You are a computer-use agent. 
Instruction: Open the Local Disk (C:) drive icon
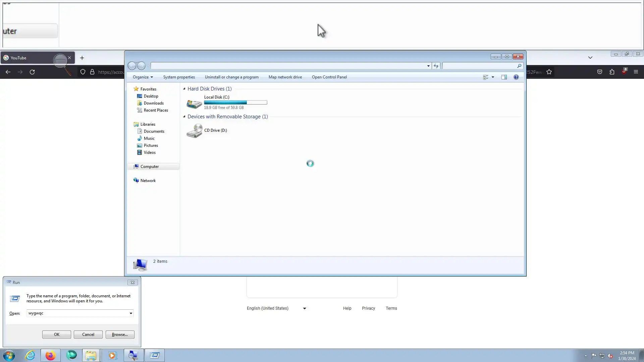pos(194,104)
